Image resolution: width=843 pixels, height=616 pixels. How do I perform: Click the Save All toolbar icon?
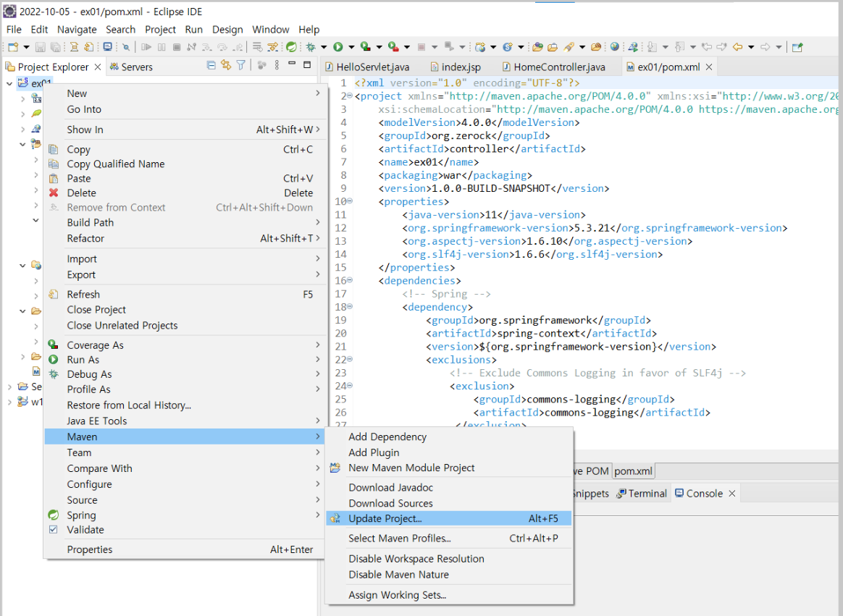click(55, 47)
